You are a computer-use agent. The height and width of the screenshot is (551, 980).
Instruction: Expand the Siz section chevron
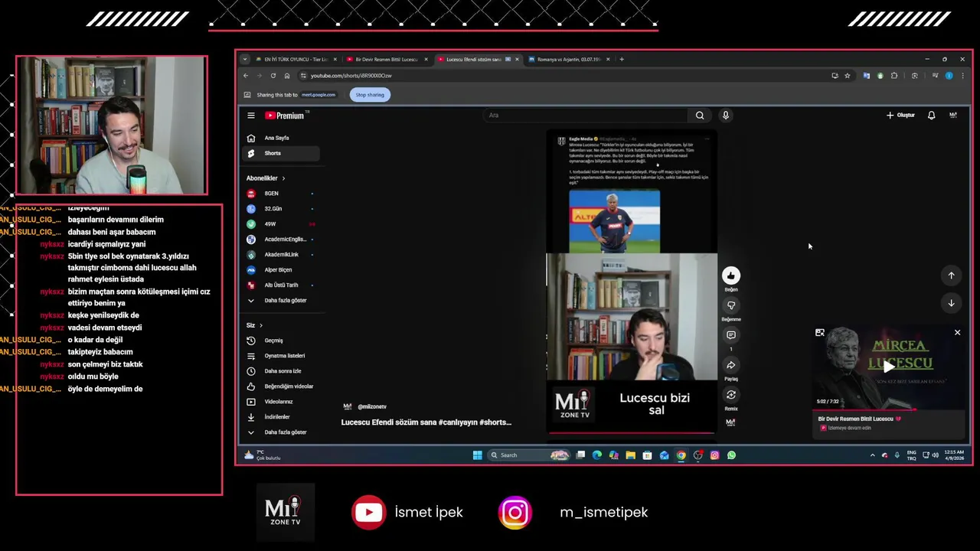click(261, 325)
